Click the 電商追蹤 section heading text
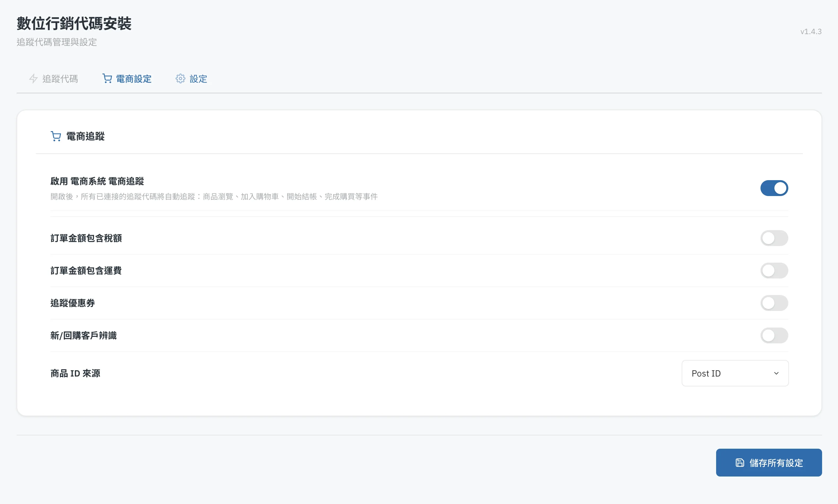The height and width of the screenshot is (504, 838). (x=85, y=136)
